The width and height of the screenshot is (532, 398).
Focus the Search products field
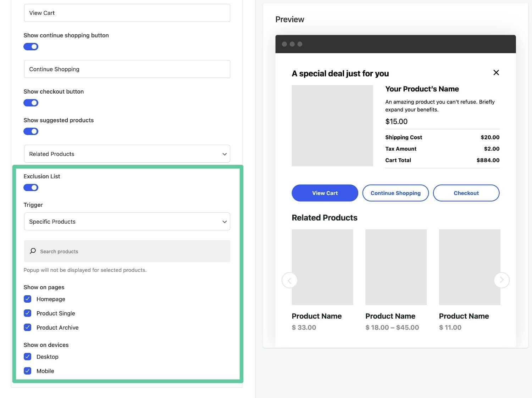click(127, 251)
